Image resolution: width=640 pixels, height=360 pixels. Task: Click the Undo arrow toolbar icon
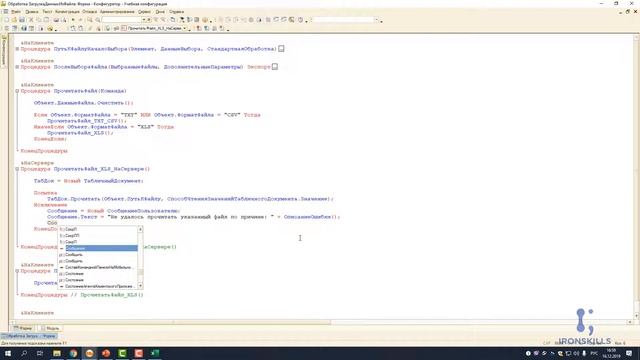click(73, 20)
